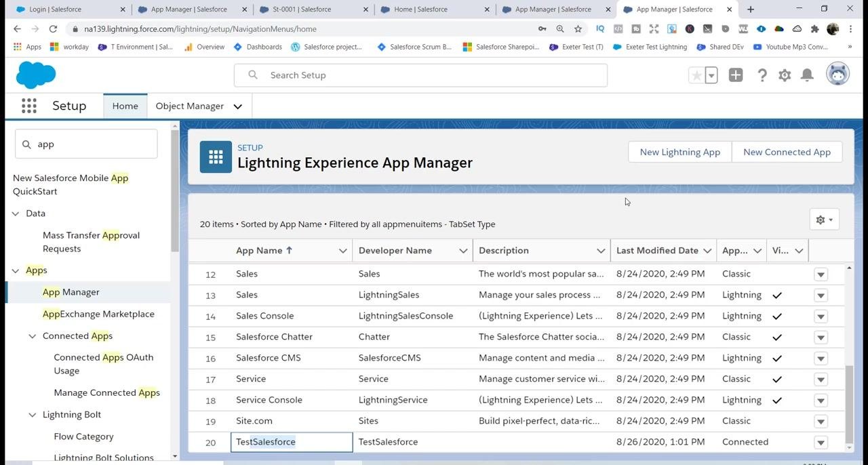Screen dimensions: 868x465
Task: Click browser Back arrow
Action: (17, 29)
